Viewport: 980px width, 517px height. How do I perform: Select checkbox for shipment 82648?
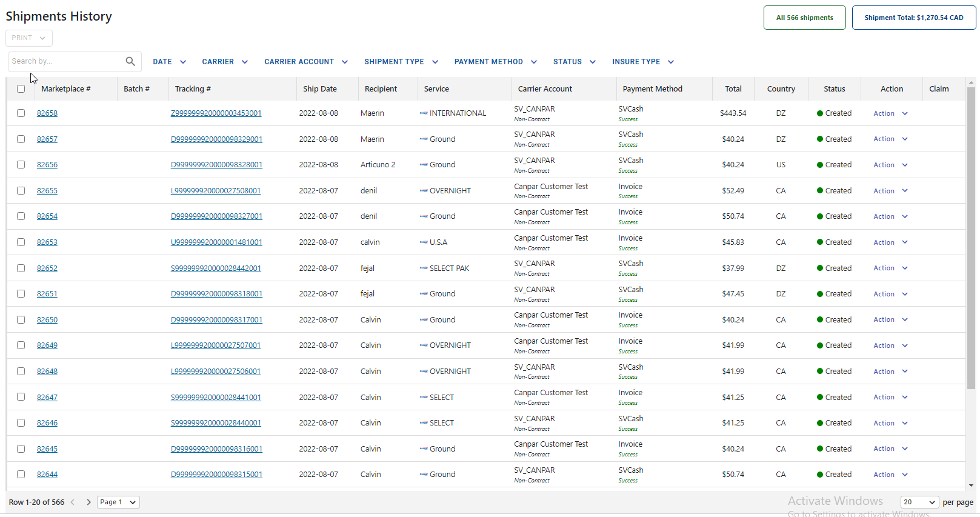click(x=21, y=371)
